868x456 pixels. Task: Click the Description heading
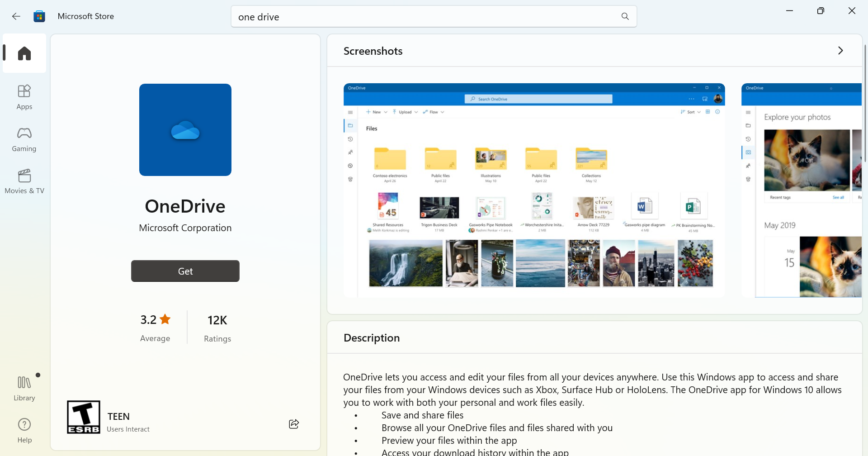click(372, 338)
